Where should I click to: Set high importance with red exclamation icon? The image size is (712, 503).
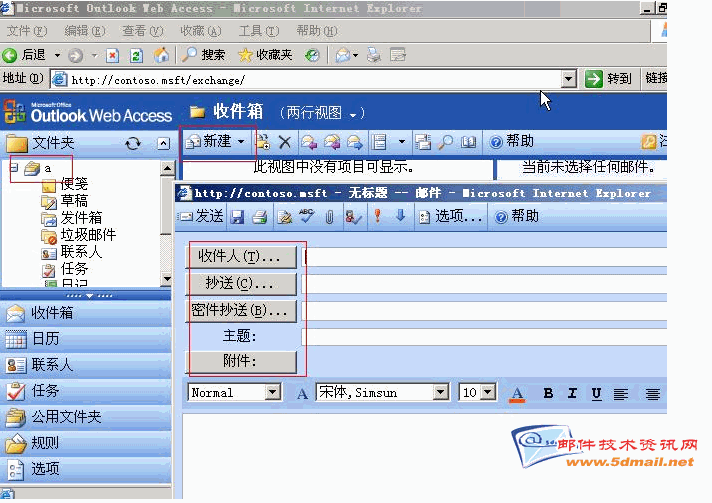(377, 216)
